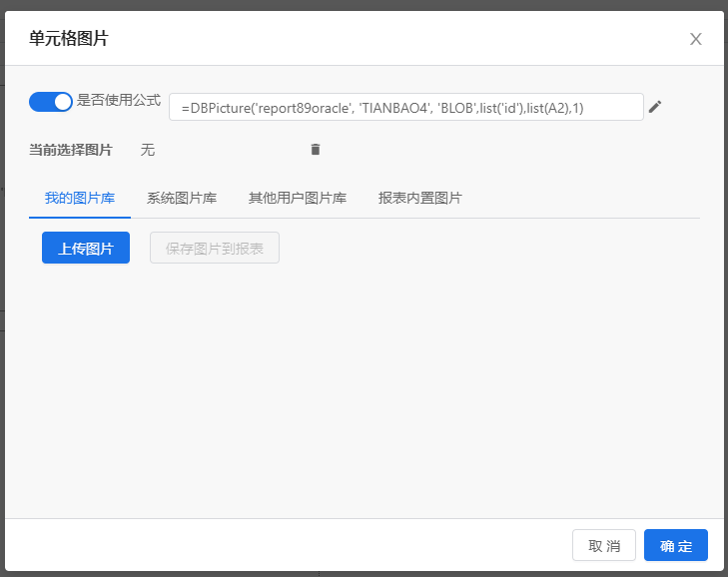The height and width of the screenshot is (577, 728).
Task: Cancel with the 取消 button
Action: click(604, 545)
